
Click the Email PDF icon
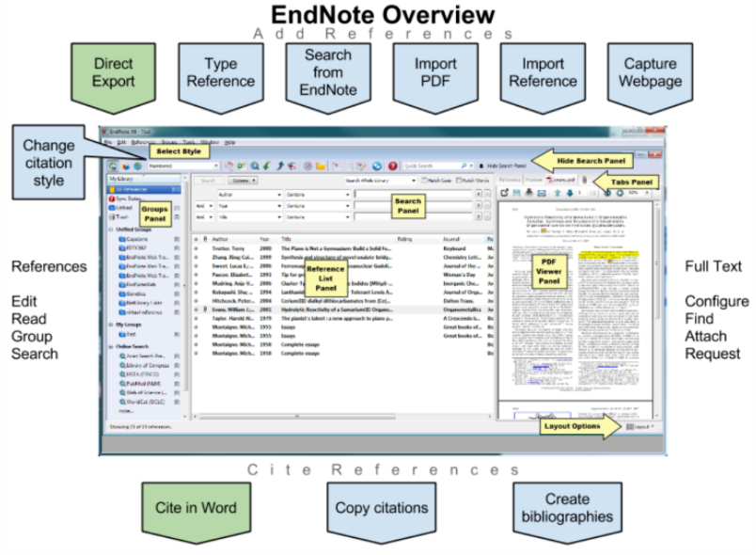[542, 193]
